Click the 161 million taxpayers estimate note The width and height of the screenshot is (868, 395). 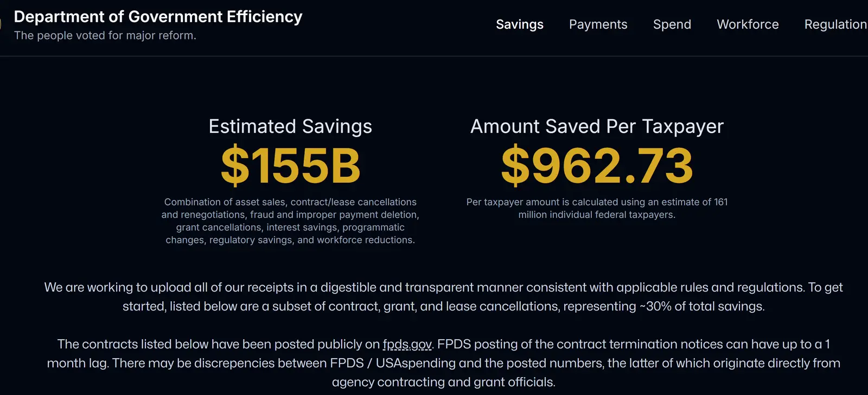click(x=597, y=209)
